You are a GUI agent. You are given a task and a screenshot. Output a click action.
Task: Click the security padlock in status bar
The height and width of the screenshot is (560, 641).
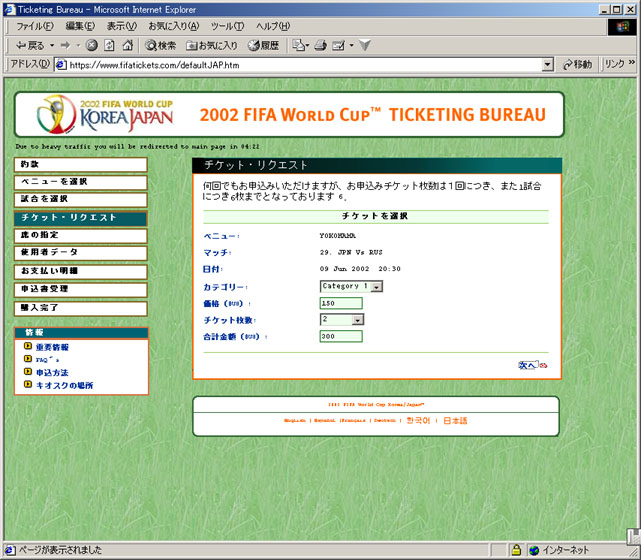516,550
